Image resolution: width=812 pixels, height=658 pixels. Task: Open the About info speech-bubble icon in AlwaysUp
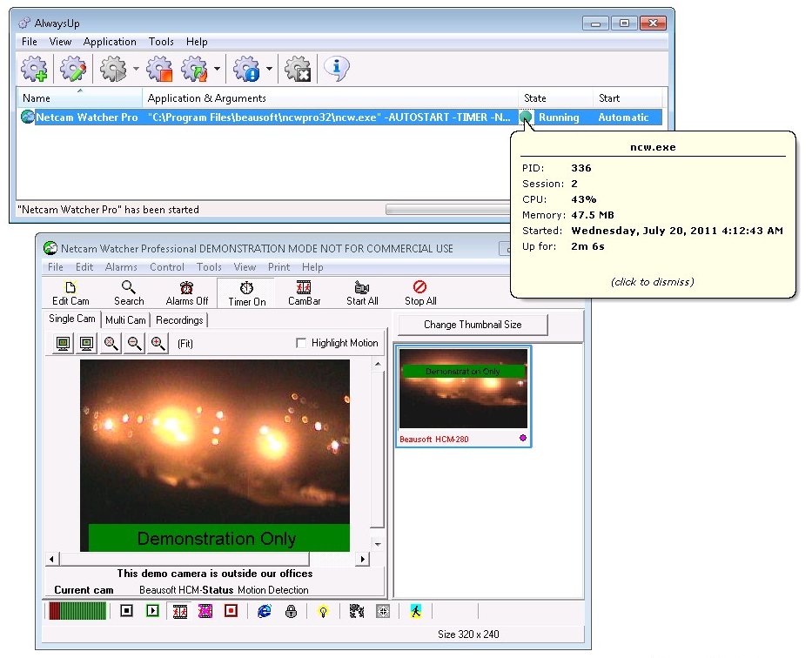click(337, 69)
